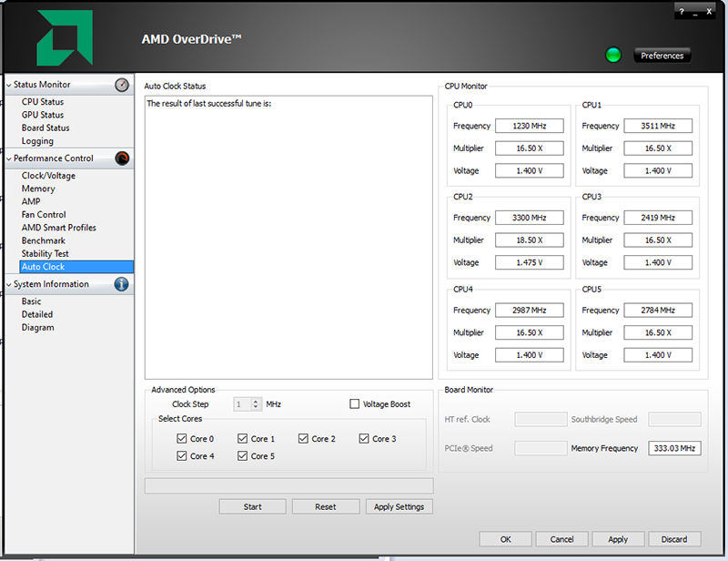Click the Performance Control dial icon

click(x=122, y=158)
